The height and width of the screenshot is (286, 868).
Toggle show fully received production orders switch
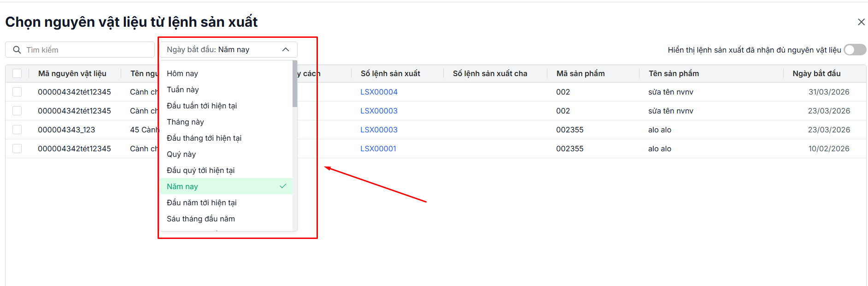point(855,50)
